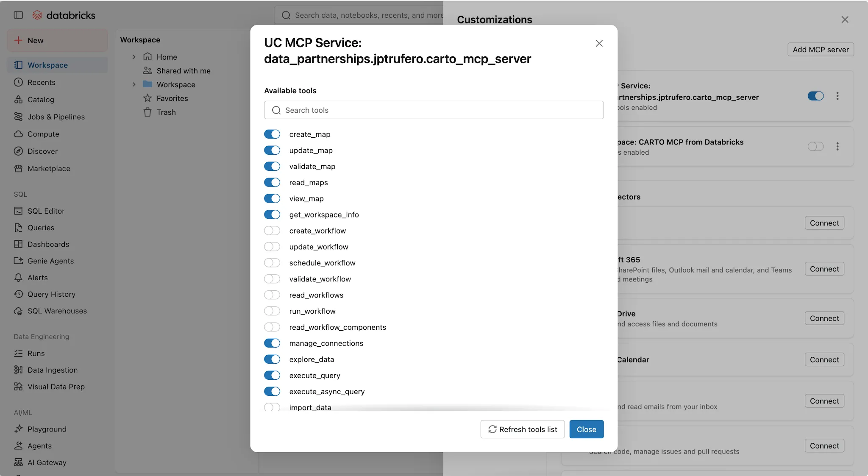Screen dimensions: 868x476
Task: Enable the run_workflow toggle
Action: (272, 311)
